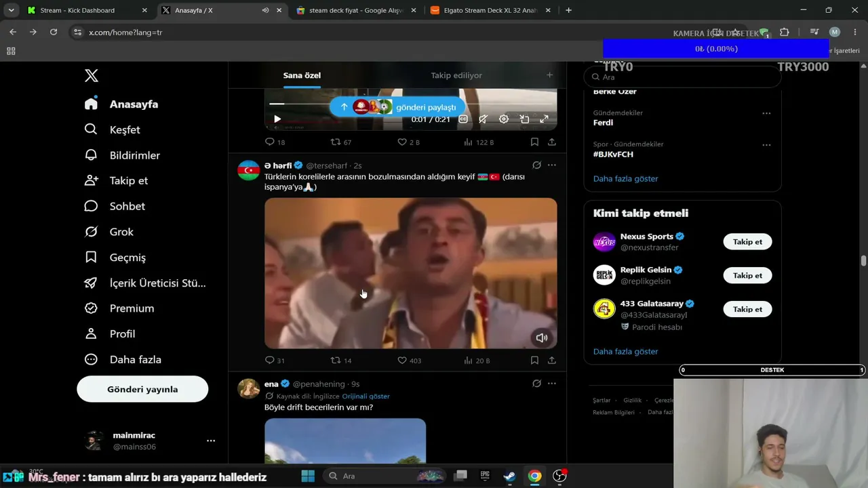Open picture-in-picture on the top video
The image size is (868, 488).
524,119
